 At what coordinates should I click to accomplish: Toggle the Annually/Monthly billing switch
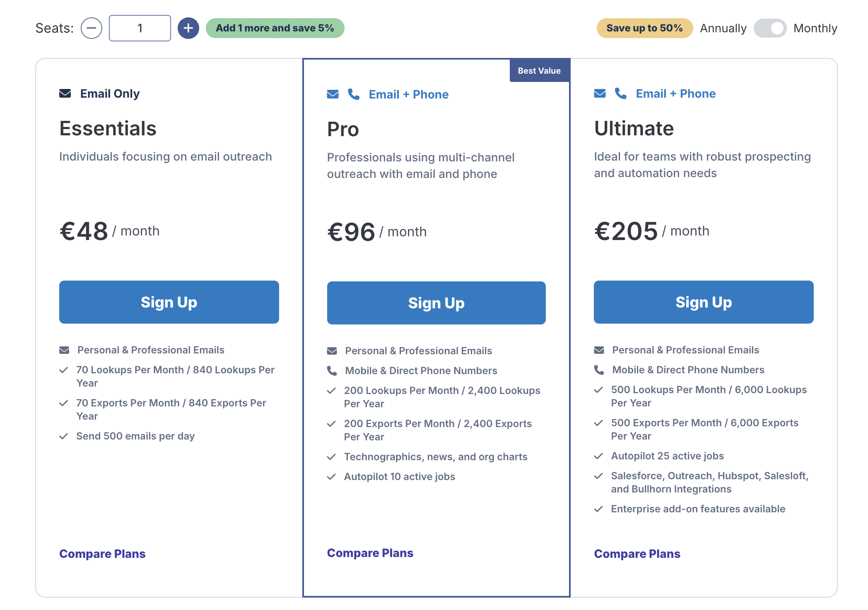point(770,28)
